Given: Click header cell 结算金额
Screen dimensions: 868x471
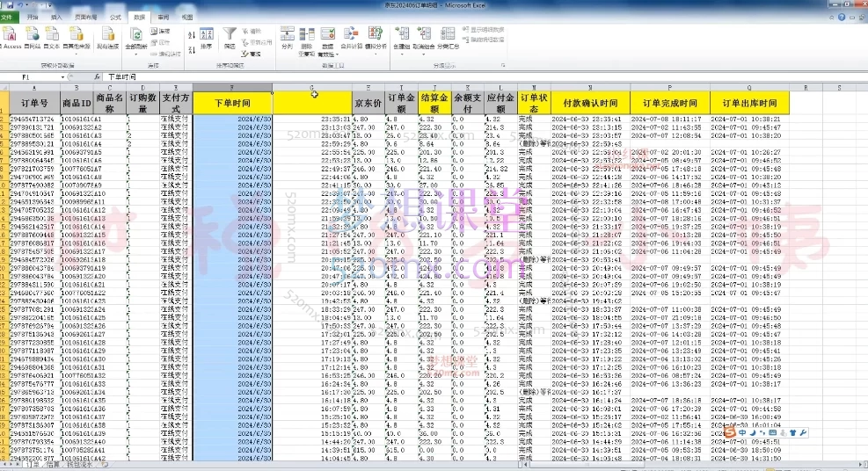Looking at the screenshot, I should point(434,103).
